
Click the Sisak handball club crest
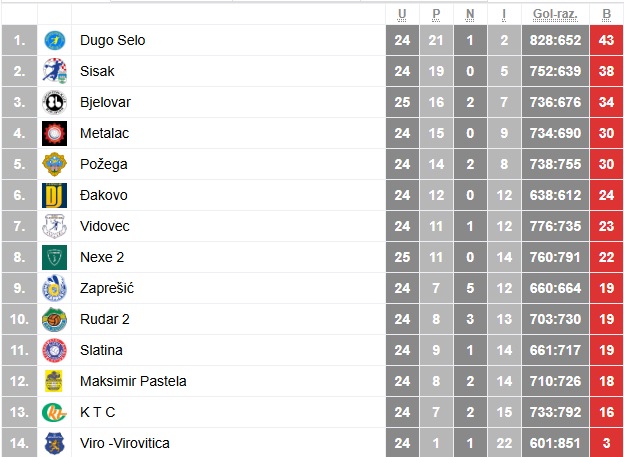click(x=55, y=71)
